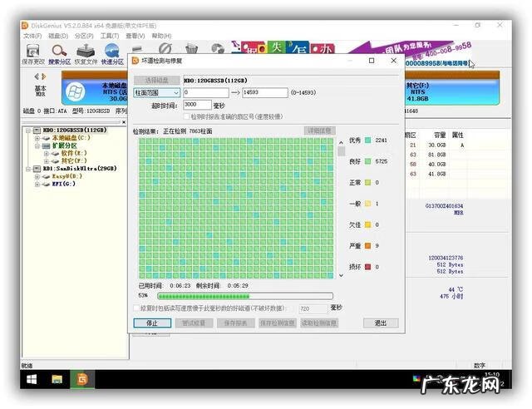Click the 保存报表 button
The image size is (532, 409).
(235, 323)
